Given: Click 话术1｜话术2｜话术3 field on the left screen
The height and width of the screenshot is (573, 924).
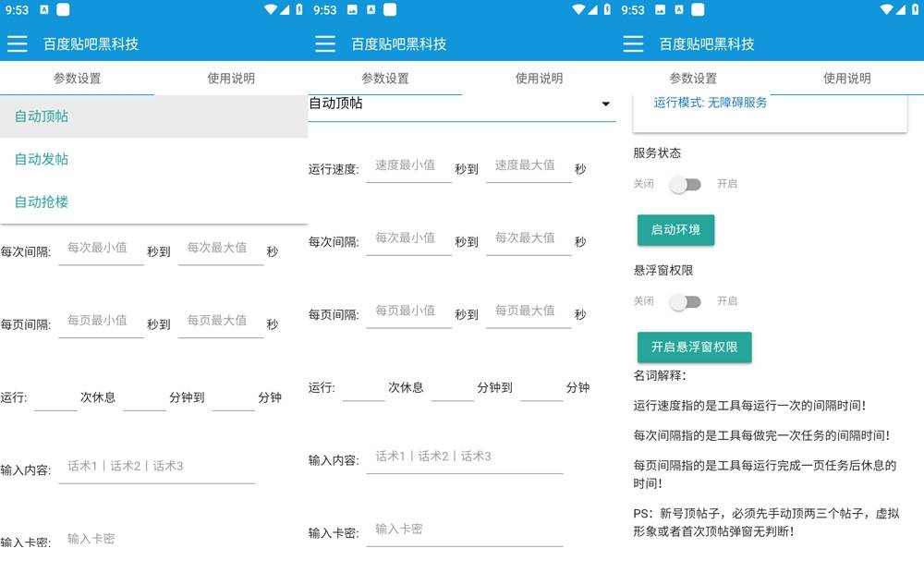Looking at the screenshot, I should [x=155, y=467].
